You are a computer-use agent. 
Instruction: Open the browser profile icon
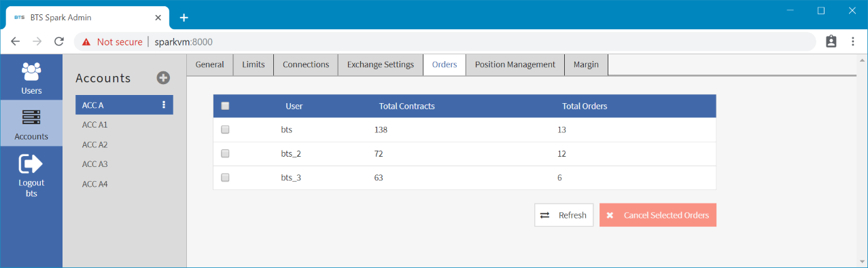coord(831,41)
